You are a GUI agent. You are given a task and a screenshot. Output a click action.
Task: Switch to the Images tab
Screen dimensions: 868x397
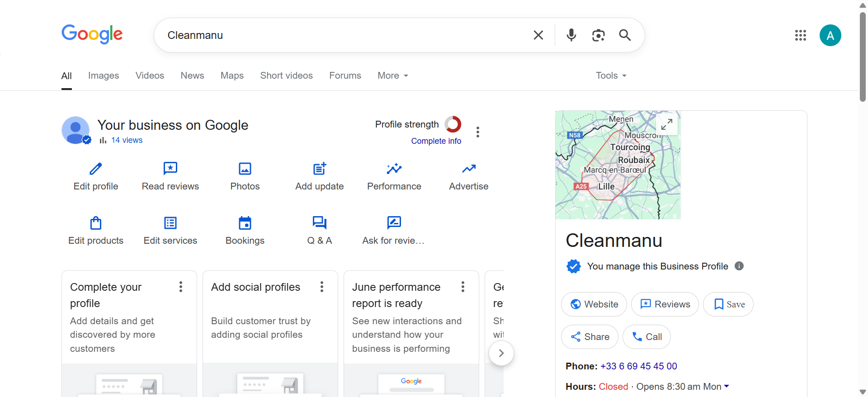pyautogui.click(x=104, y=76)
